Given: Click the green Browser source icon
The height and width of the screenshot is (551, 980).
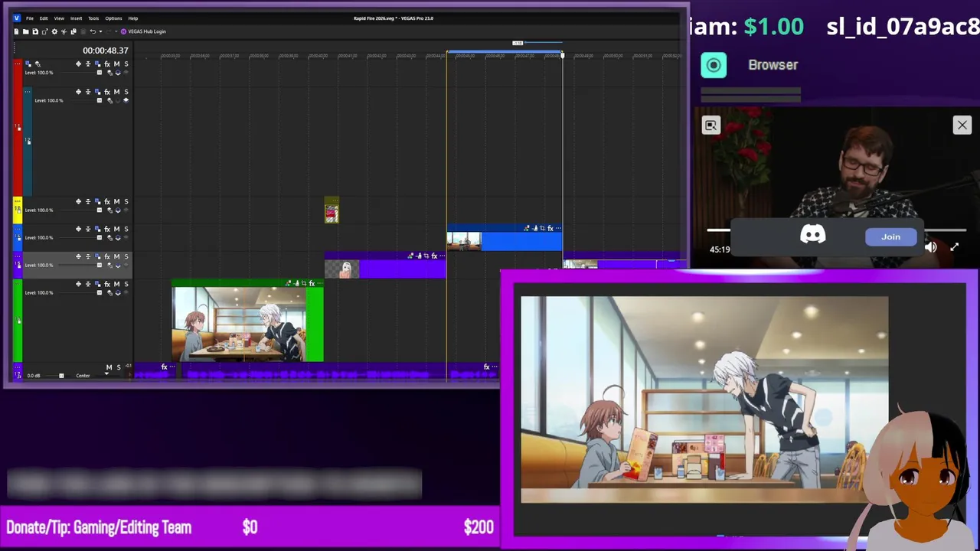Looking at the screenshot, I should pyautogui.click(x=714, y=65).
